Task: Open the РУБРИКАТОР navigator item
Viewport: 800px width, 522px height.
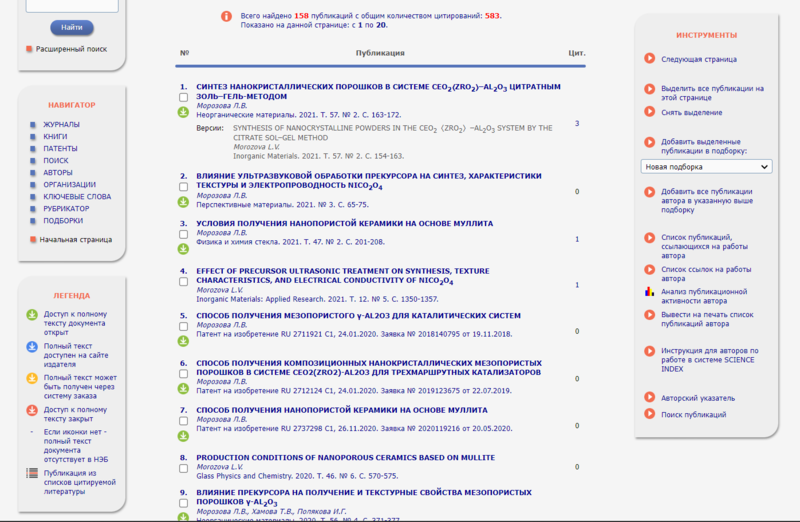Action: point(67,209)
